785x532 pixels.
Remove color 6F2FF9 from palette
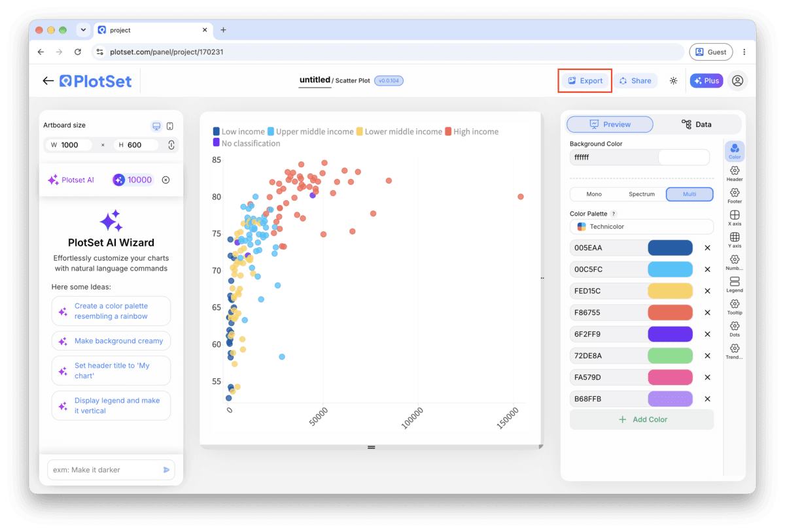(x=707, y=334)
